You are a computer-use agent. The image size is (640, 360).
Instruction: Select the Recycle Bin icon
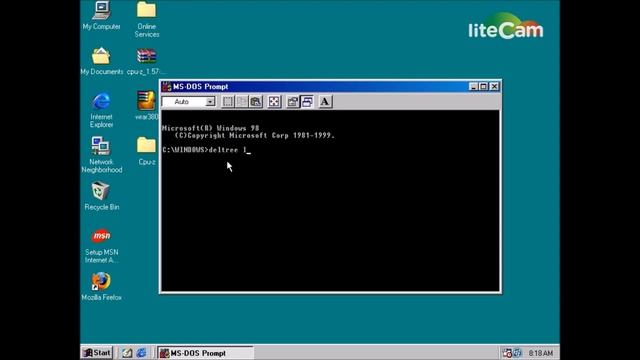pos(101,197)
